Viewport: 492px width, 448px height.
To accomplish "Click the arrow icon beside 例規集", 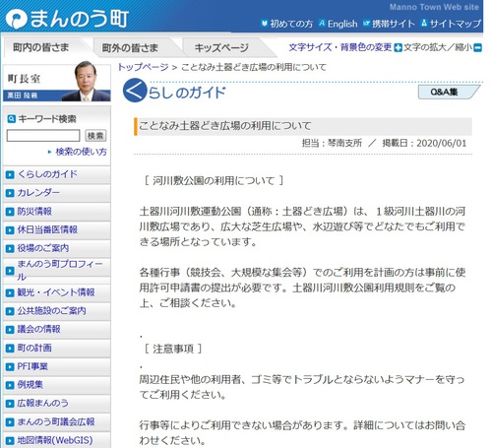I will click(10, 385).
